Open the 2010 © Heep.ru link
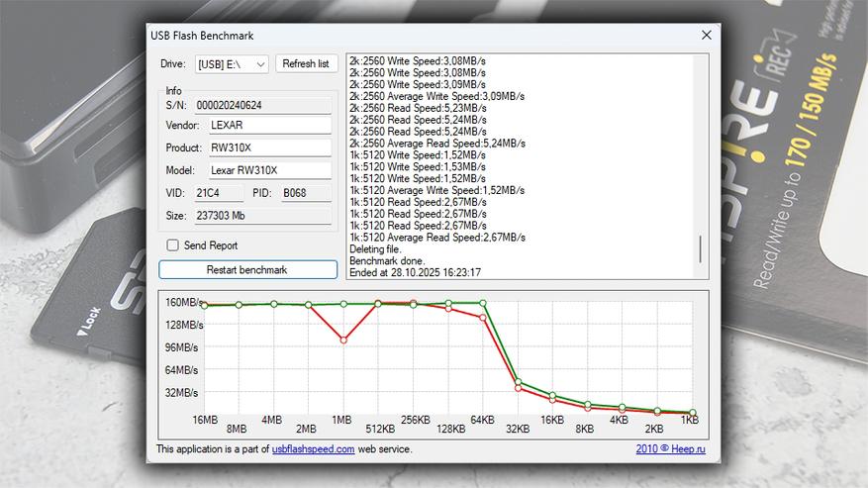The image size is (868, 488). (673, 449)
